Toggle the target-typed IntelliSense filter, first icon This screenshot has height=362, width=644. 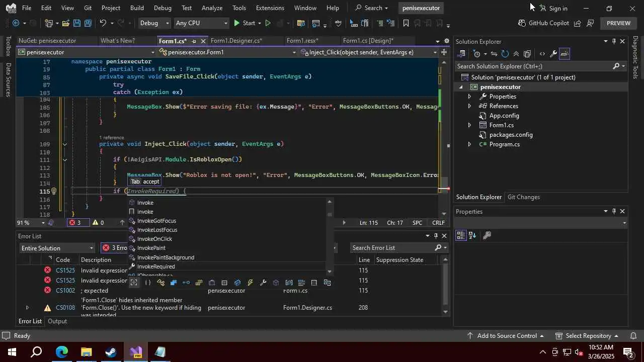coord(134,283)
